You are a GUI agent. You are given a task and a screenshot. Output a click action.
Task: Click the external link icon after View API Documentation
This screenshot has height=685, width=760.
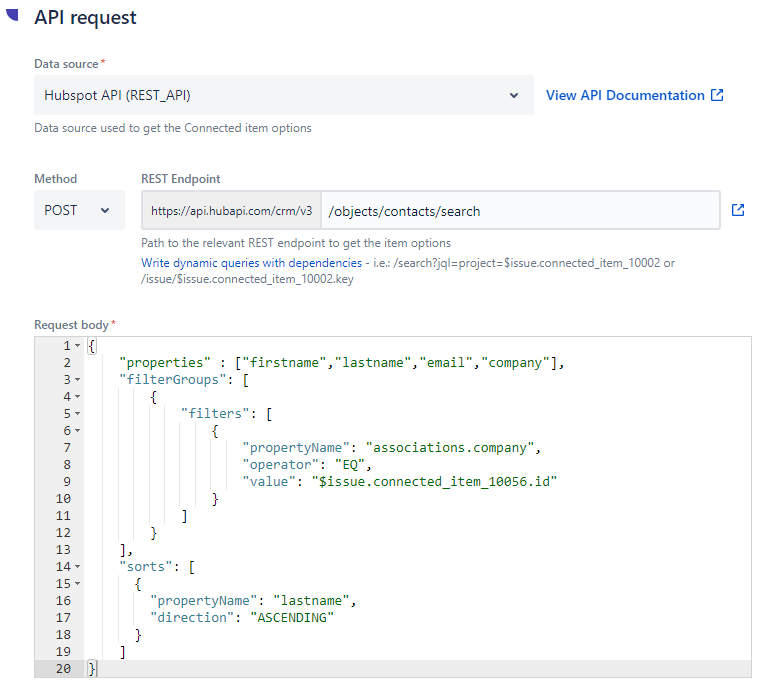tap(717, 96)
